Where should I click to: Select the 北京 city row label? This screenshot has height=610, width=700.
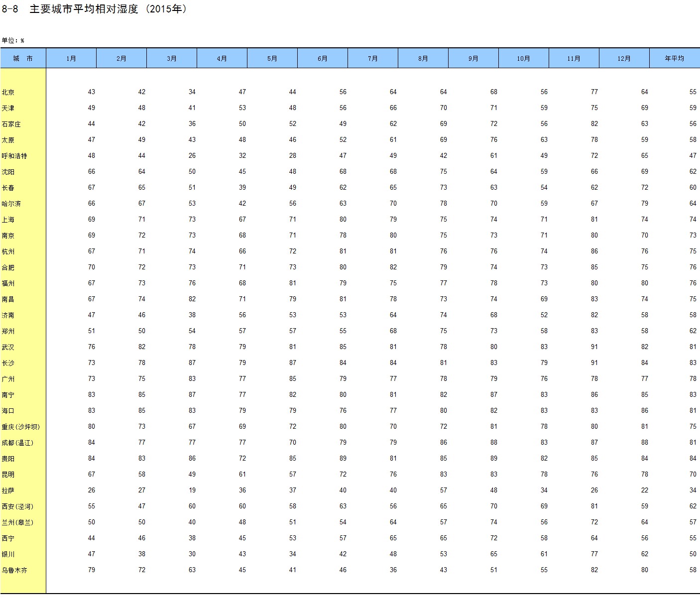point(8,92)
